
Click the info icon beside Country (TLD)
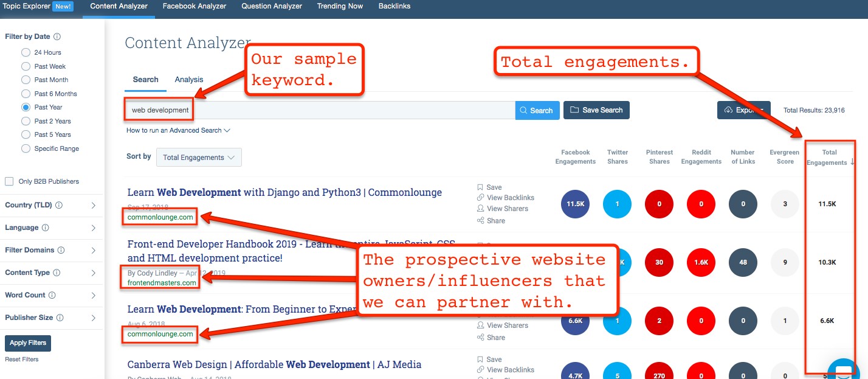point(59,206)
